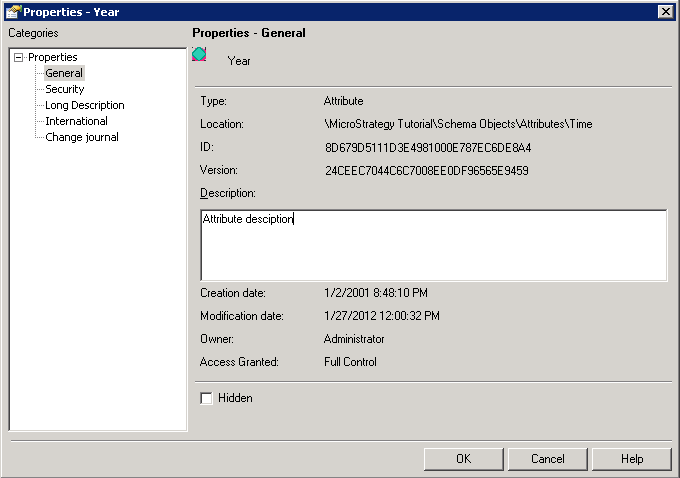
Task: Select the General category
Action: [64, 73]
